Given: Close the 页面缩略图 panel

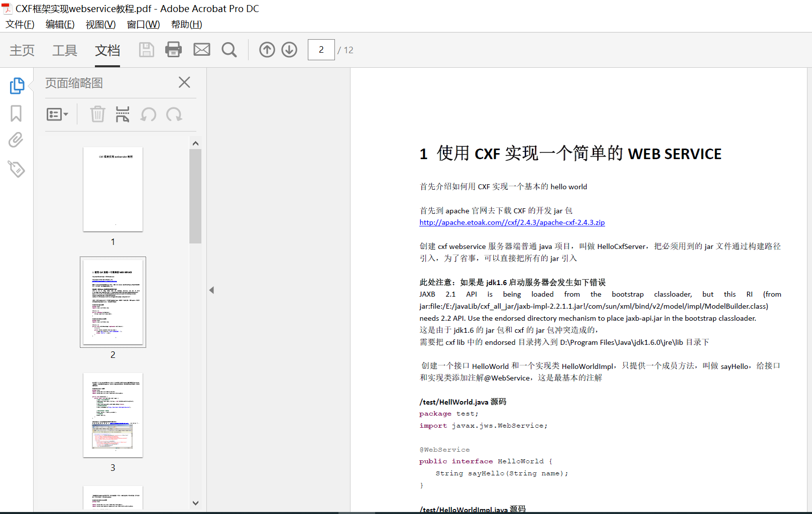Looking at the screenshot, I should [184, 82].
